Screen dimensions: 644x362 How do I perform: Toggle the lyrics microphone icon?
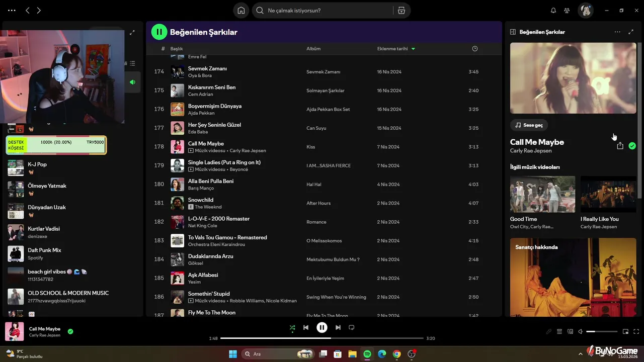click(549, 331)
